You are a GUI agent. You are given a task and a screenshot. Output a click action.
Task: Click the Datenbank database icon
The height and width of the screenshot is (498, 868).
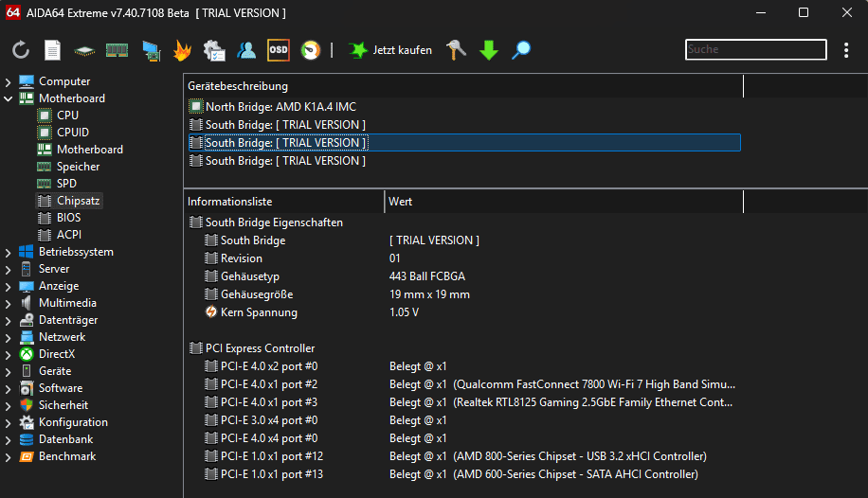(x=27, y=439)
